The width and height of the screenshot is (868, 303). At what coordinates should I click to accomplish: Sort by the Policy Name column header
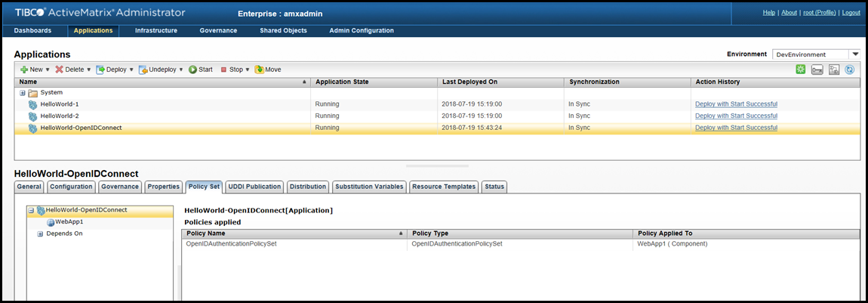coord(294,233)
